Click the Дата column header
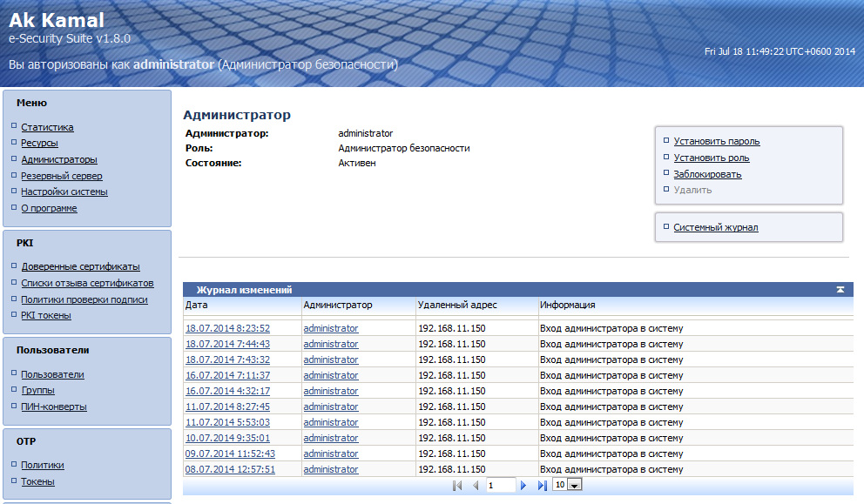The height and width of the screenshot is (504, 864). [x=197, y=306]
